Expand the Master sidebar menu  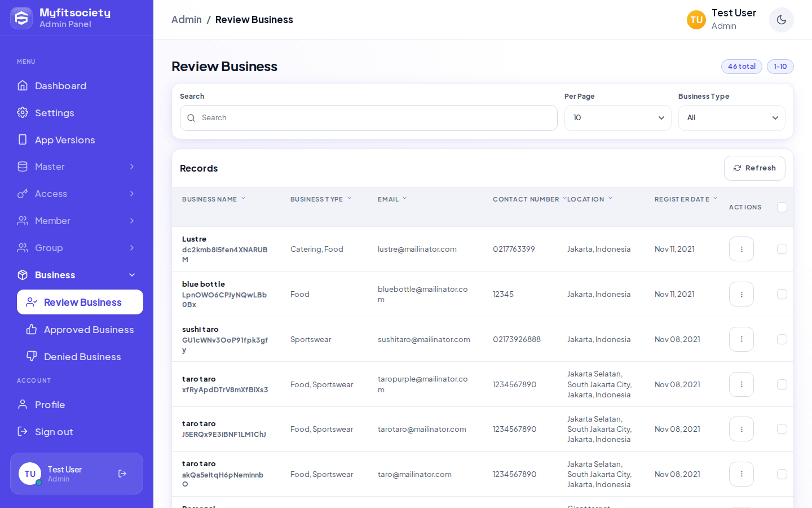coord(77,167)
